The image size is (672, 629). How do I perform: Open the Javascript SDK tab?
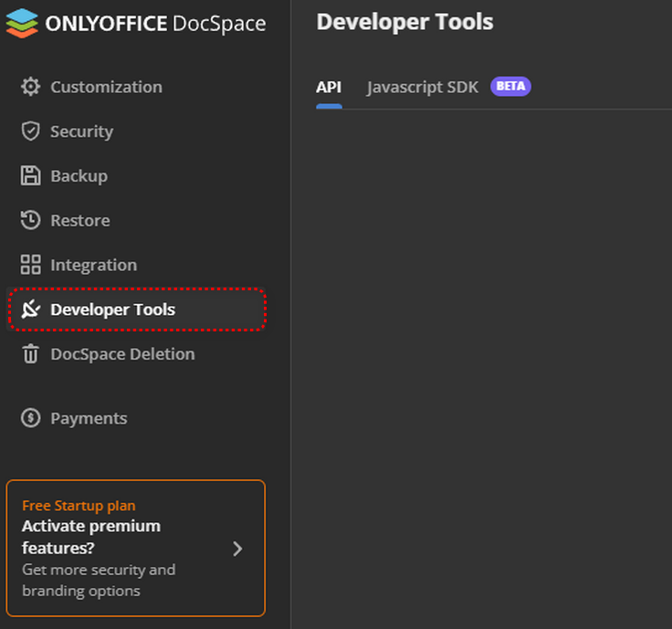coord(422,88)
